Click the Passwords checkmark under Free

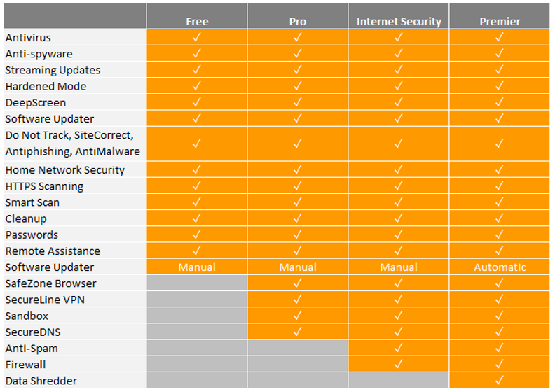(197, 234)
